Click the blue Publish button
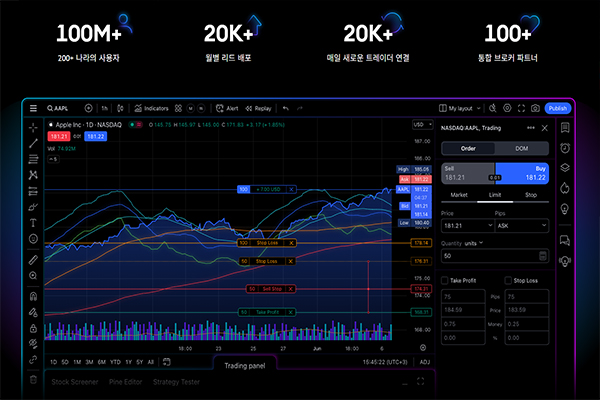 click(558, 108)
